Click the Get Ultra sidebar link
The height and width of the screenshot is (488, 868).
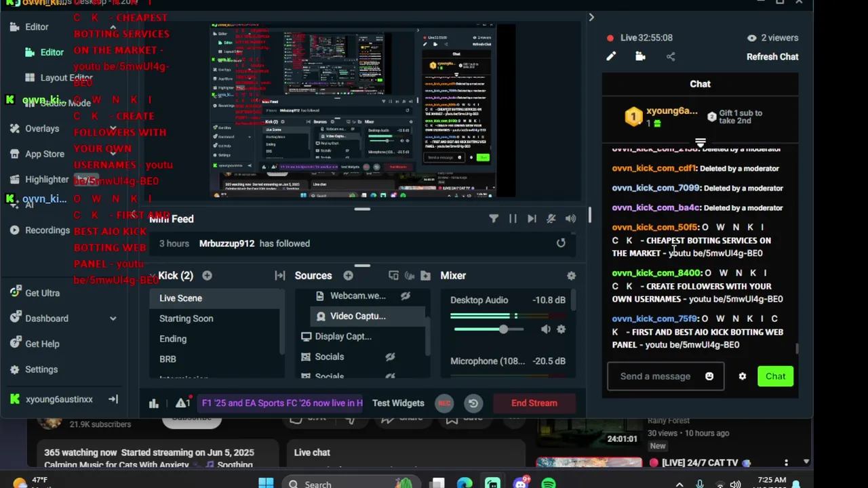point(42,293)
